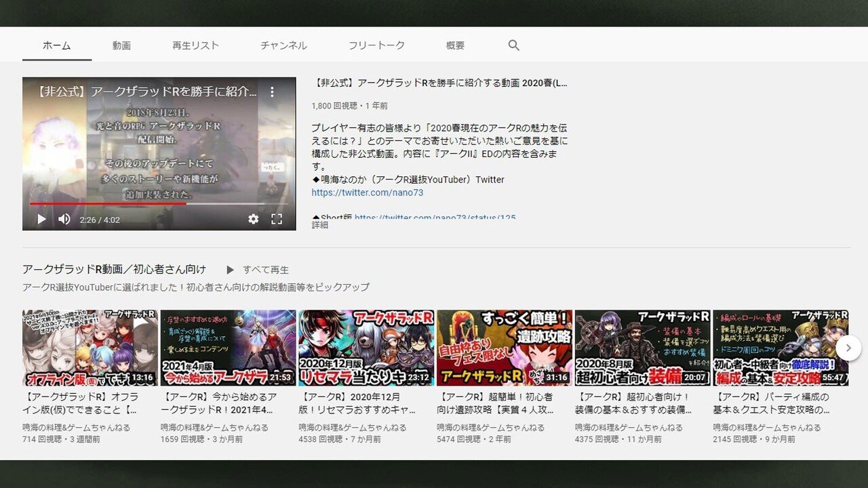The width and height of the screenshot is (868, 488).
Task: Switch the featured video to fullscreen
Action: pos(277,219)
